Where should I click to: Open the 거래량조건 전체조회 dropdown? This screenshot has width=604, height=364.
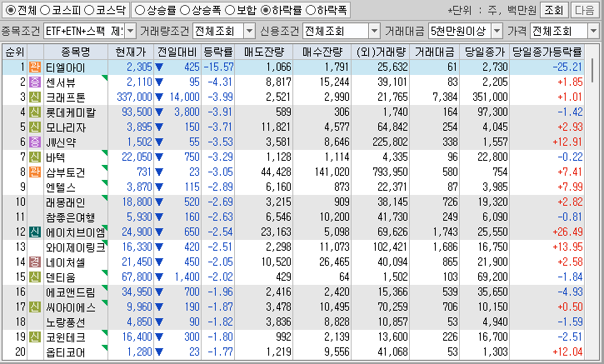pyautogui.click(x=250, y=31)
